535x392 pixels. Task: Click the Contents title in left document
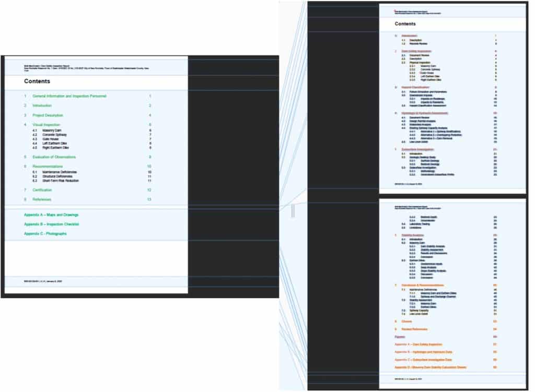[x=37, y=81]
